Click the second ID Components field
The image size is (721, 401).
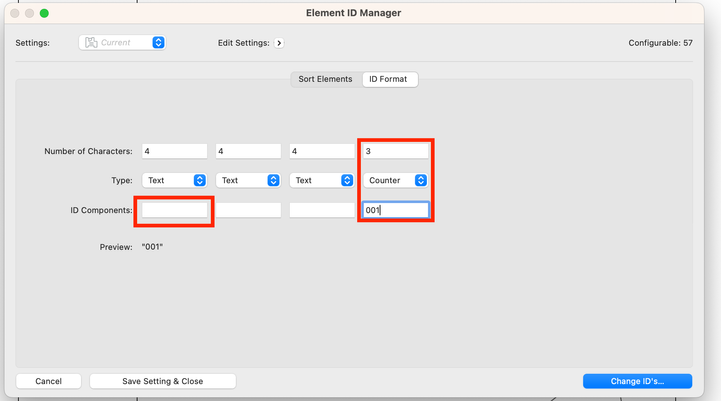click(248, 210)
